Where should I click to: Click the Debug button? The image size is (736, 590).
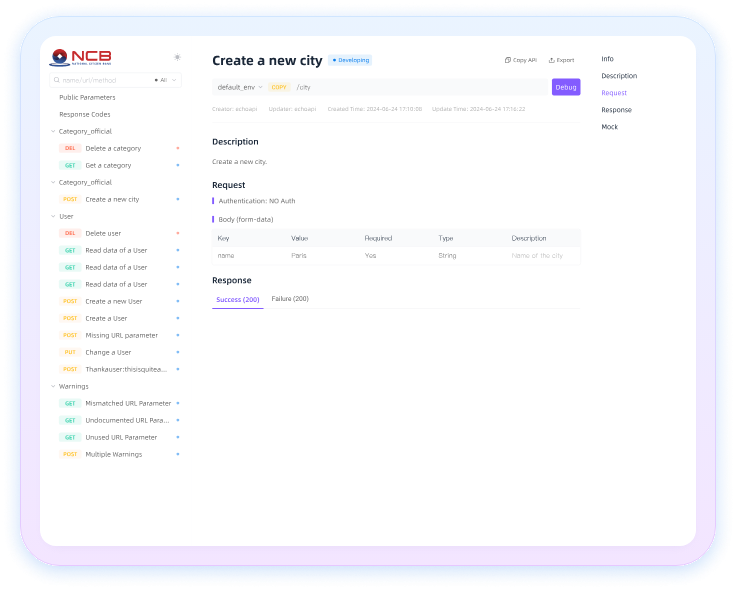(x=566, y=87)
